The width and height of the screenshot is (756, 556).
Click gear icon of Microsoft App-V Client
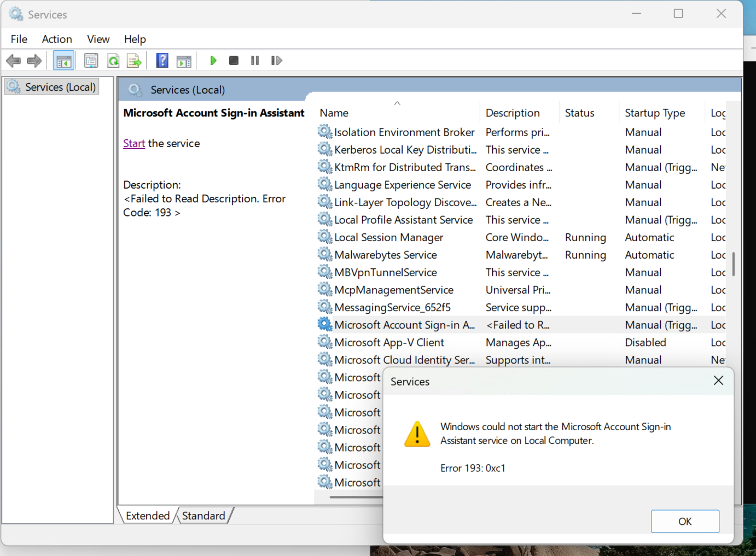pos(325,342)
